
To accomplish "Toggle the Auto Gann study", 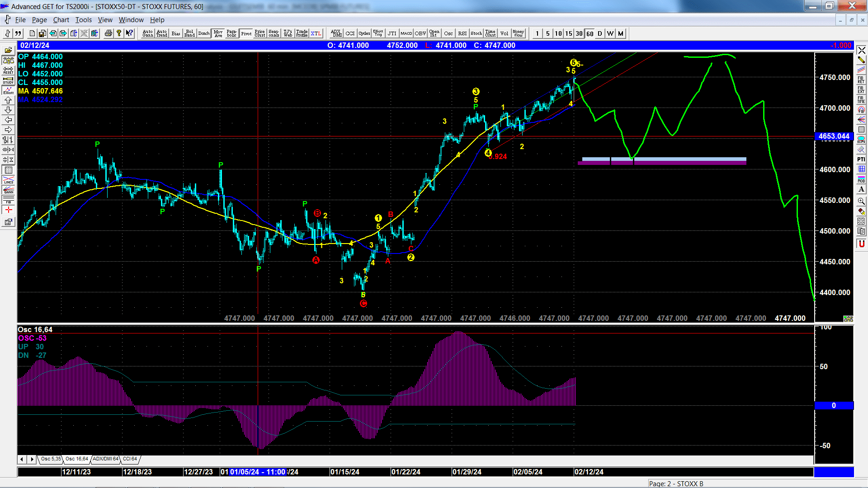I will pos(148,33).
